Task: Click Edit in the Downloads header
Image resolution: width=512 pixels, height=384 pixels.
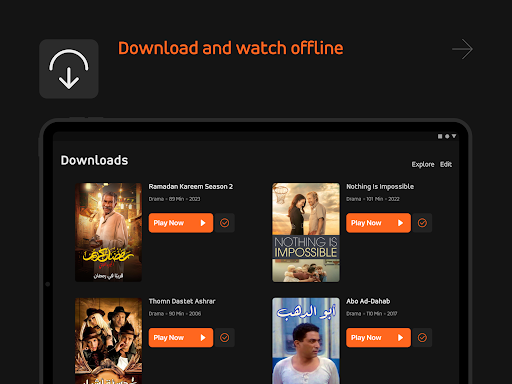Action: coord(446,164)
